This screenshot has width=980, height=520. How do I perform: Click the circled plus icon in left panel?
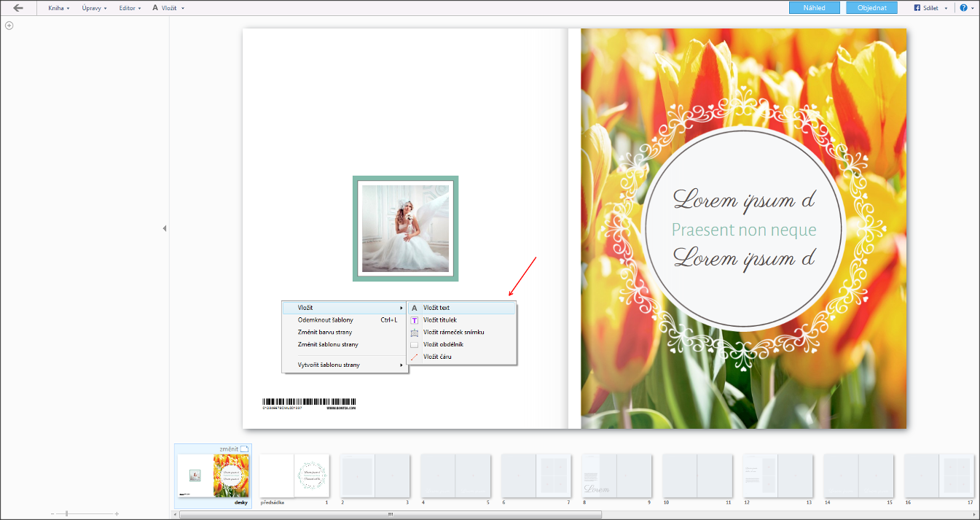9,26
